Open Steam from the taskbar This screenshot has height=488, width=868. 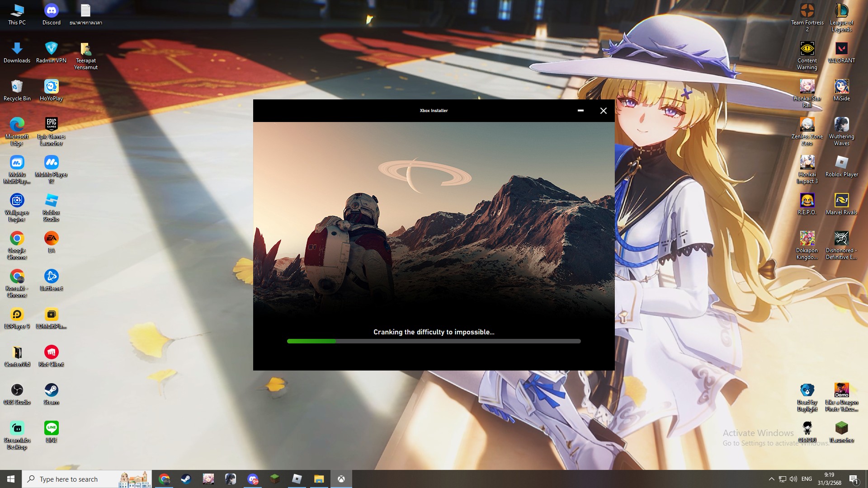(186, 479)
